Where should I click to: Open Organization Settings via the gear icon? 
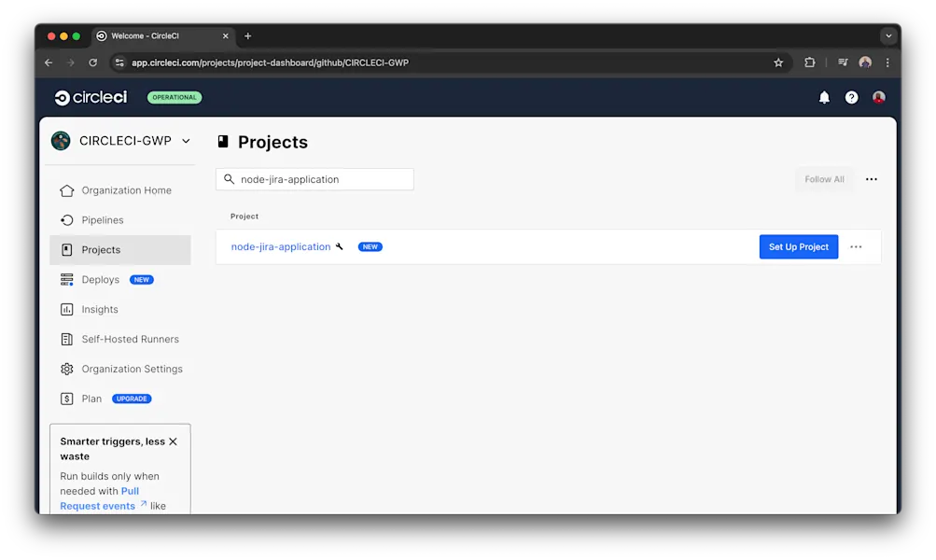click(66, 369)
